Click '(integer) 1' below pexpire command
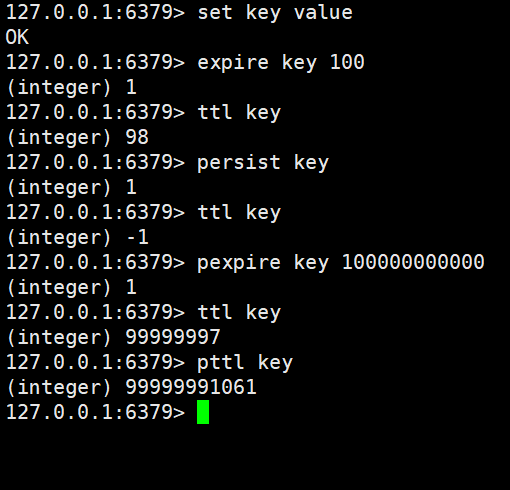The image size is (510, 490). tap(71, 287)
